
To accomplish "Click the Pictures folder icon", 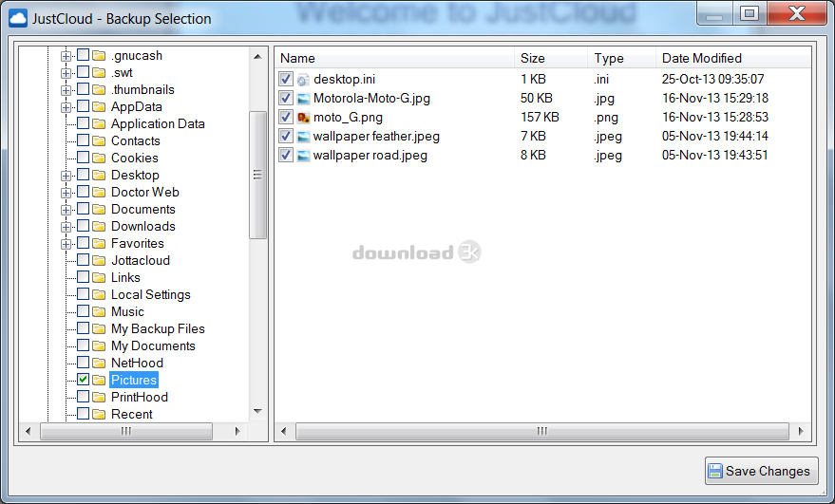I will (x=99, y=380).
